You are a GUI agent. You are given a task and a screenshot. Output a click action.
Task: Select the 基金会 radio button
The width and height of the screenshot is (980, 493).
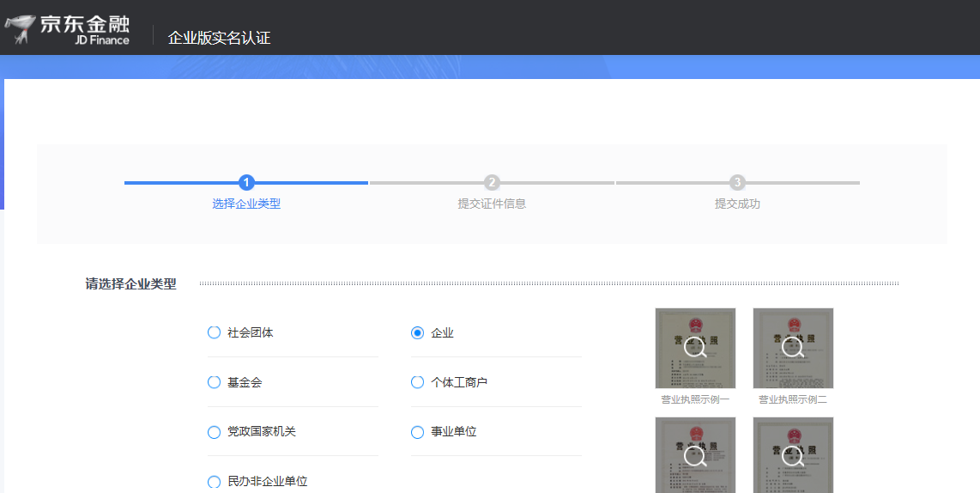(215, 382)
